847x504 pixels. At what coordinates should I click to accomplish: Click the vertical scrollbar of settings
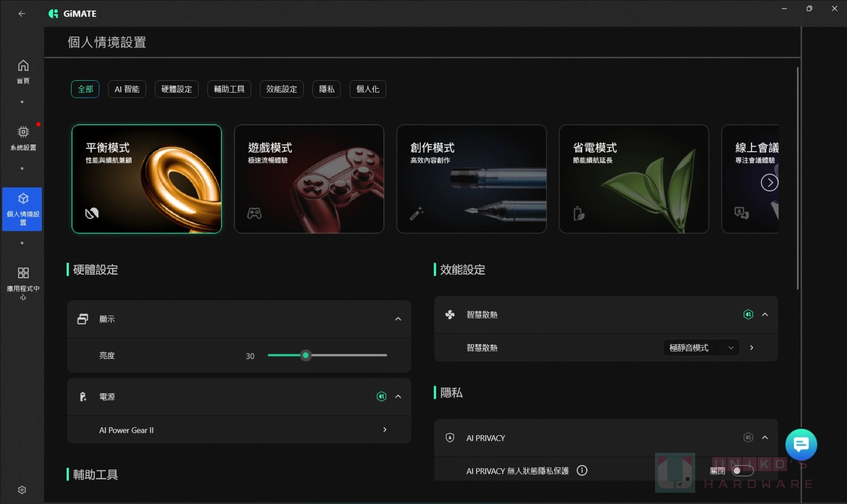tap(798, 178)
